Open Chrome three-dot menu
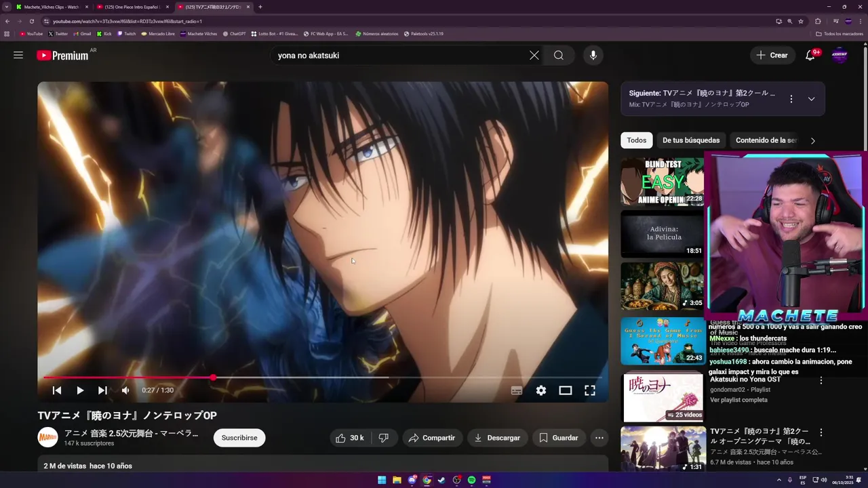The height and width of the screenshot is (488, 868). click(861, 21)
